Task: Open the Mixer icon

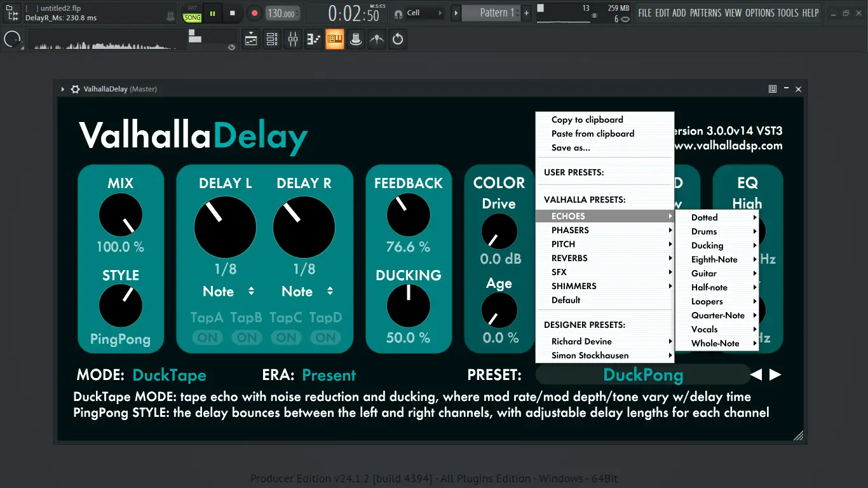Action: coord(292,39)
